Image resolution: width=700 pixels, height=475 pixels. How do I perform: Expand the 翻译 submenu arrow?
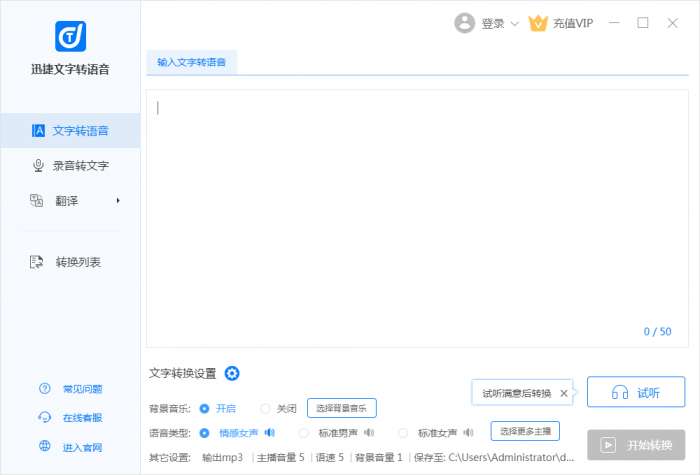pyautogui.click(x=118, y=201)
